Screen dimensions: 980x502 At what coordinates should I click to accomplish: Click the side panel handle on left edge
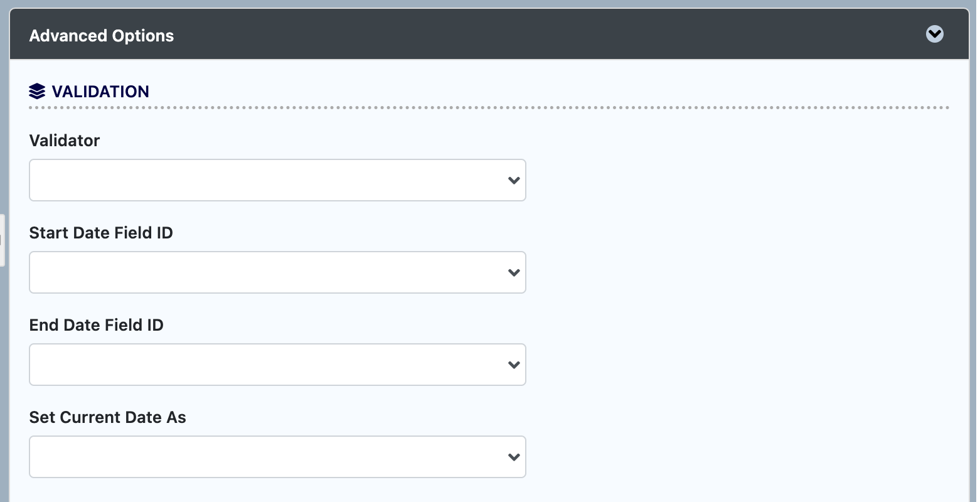[2, 240]
